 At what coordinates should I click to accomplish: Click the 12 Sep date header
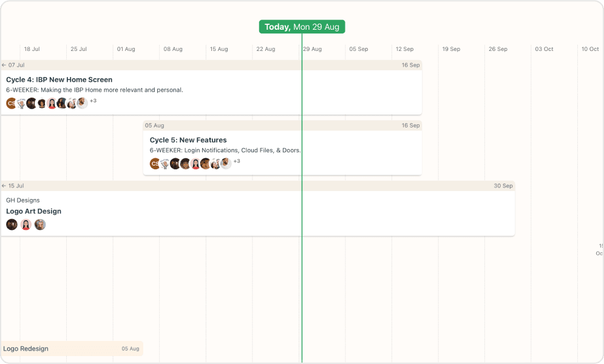click(404, 49)
